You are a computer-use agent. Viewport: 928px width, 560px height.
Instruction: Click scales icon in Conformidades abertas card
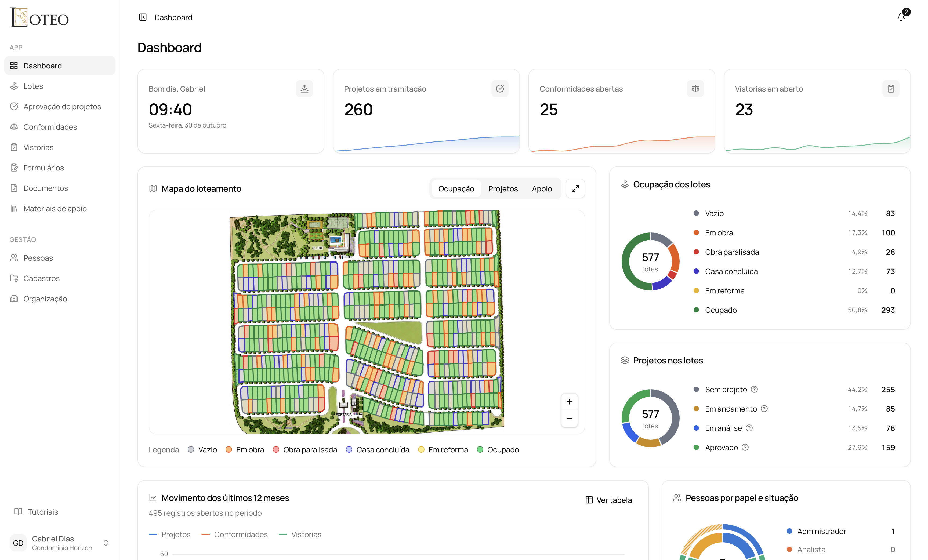coord(695,89)
